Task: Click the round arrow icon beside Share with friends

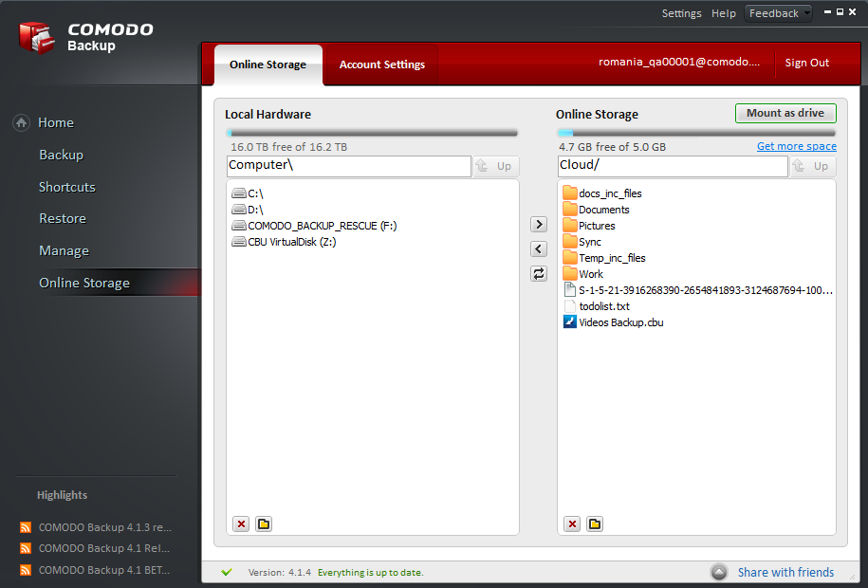Action: (719, 572)
